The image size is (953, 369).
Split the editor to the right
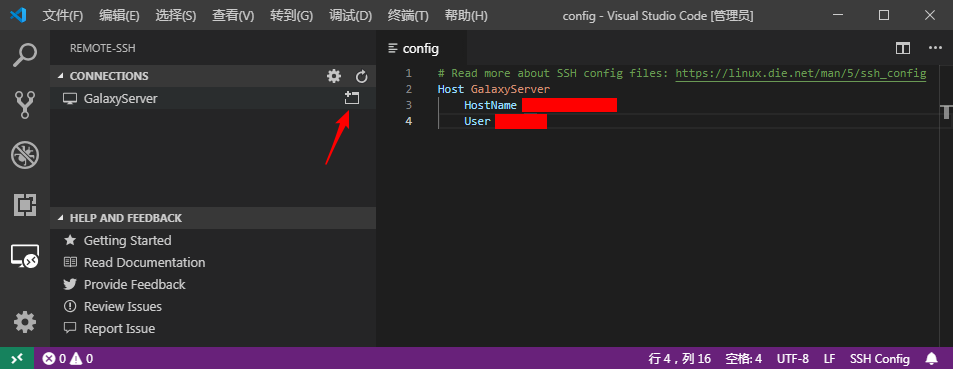tap(903, 48)
